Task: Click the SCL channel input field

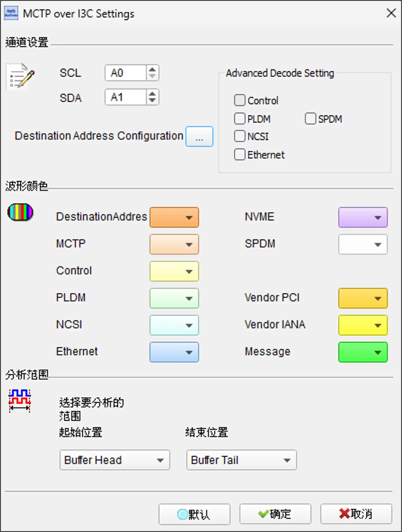Action: click(x=126, y=73)
